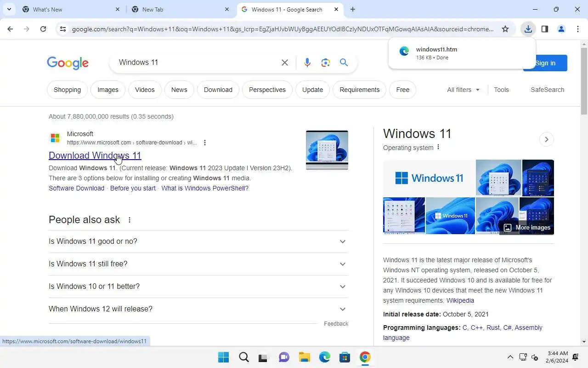Filter results by Shopping

click(67, 90)
